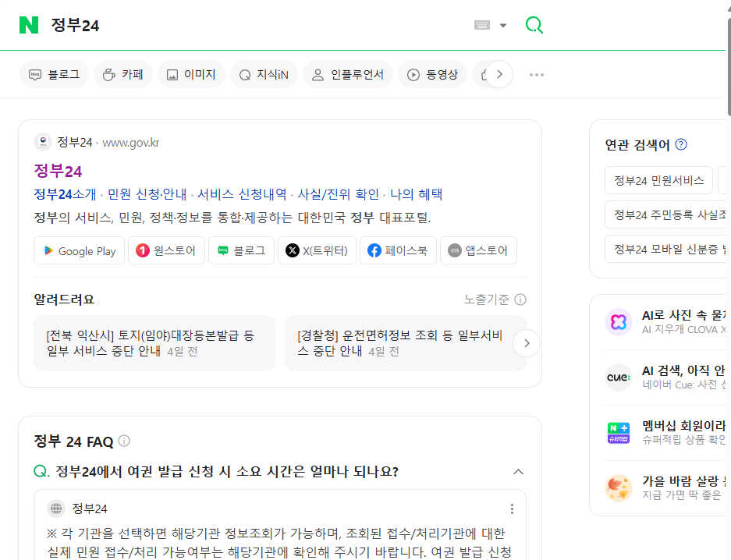Switch to the 지식iN tab
This screenshot has width=731, height=560.
(x=264, y=74)
